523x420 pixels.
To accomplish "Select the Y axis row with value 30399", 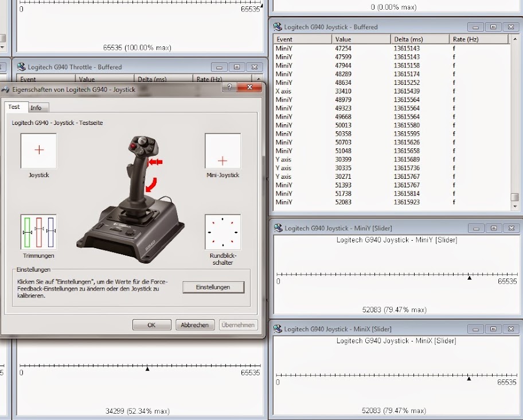I will click(392, 159).
